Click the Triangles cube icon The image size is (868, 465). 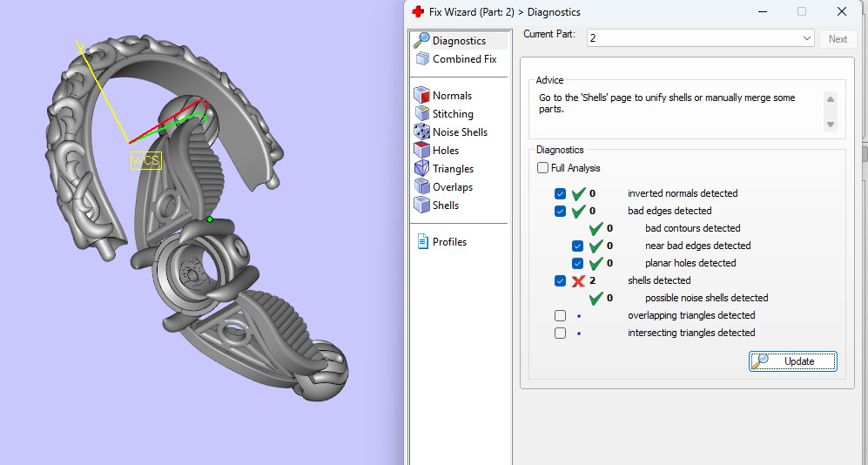pyautogui.click(x=422, y=168)
